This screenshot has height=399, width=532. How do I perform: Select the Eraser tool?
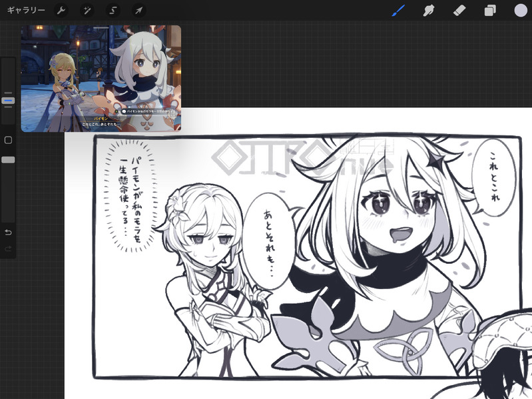tap(459, 11)
